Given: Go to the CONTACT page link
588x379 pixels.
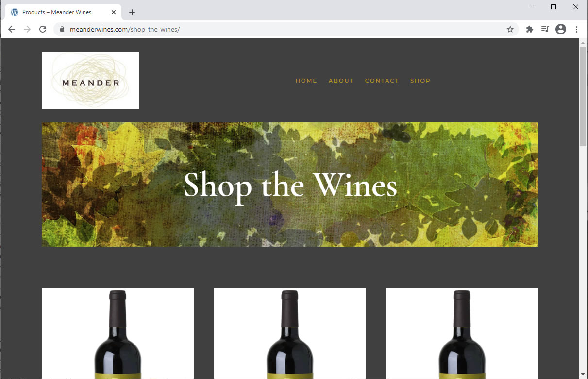Looking at the screenshot, I should click(382, 81).
